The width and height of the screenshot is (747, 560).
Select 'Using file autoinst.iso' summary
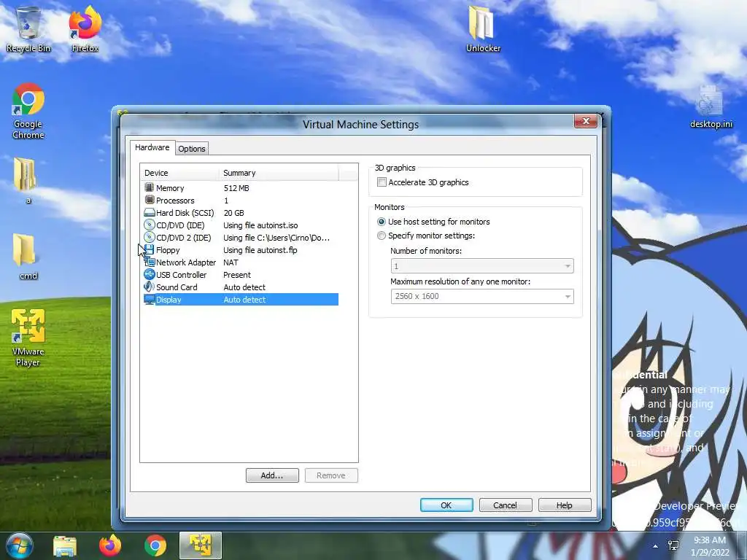click(x=260, y=225)
